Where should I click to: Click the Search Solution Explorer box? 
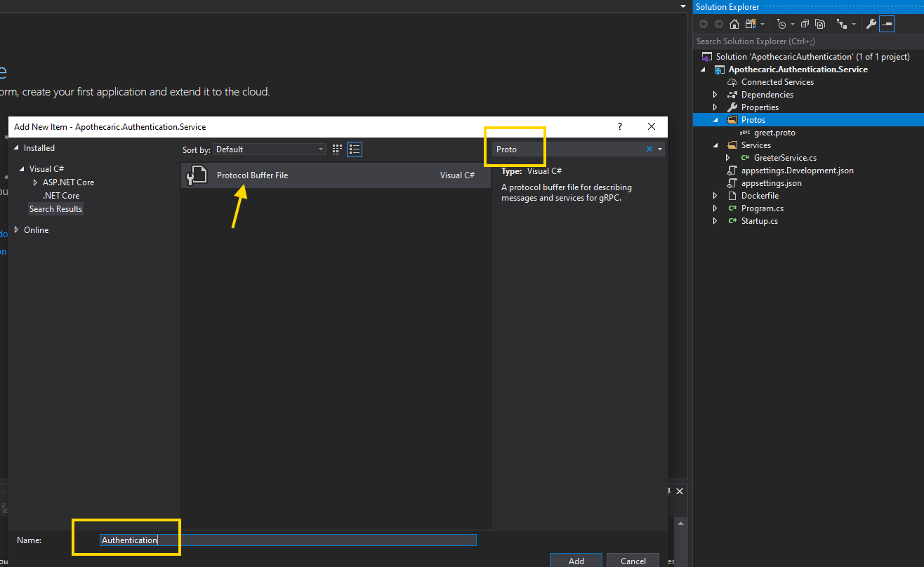point(807,41)
